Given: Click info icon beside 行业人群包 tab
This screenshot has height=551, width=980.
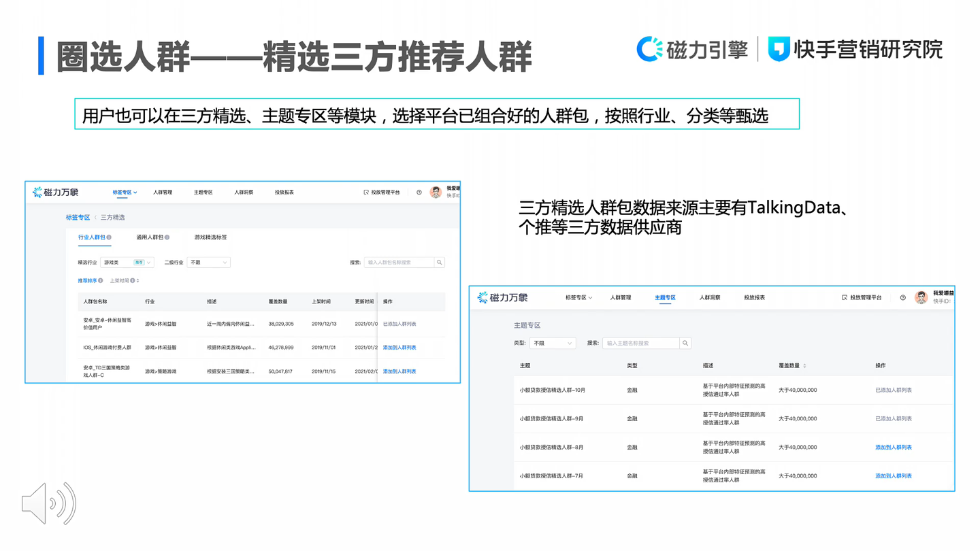Looking at the screenshot, I should coord(109,237).
